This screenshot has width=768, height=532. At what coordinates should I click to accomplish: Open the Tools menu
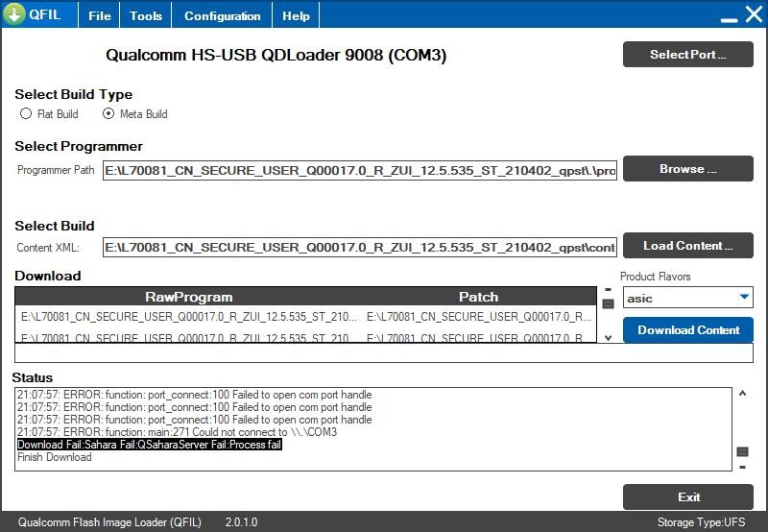(146, 15)
